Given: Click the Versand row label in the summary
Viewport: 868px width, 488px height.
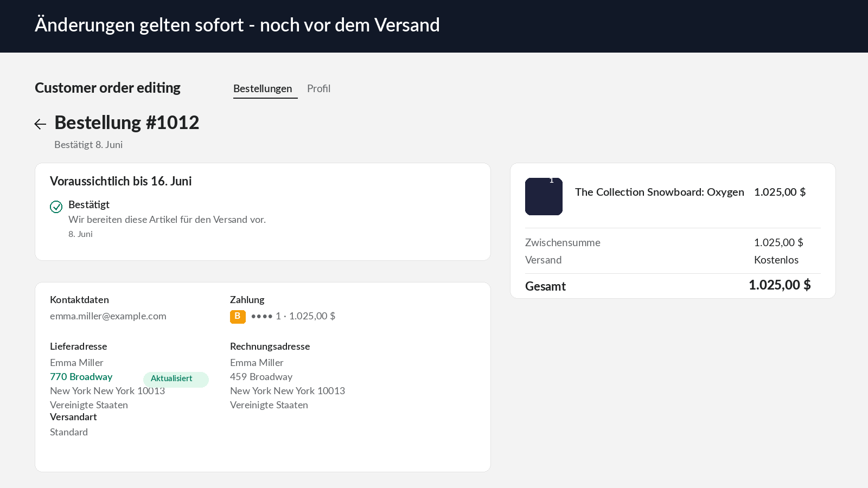Looking at the screenshot, I should click(x=544, y=260).
